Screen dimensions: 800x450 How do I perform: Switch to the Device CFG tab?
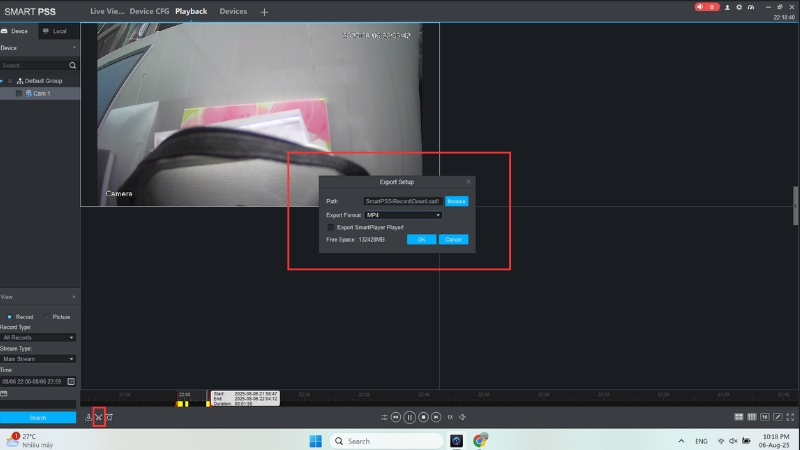click(149, 11)
